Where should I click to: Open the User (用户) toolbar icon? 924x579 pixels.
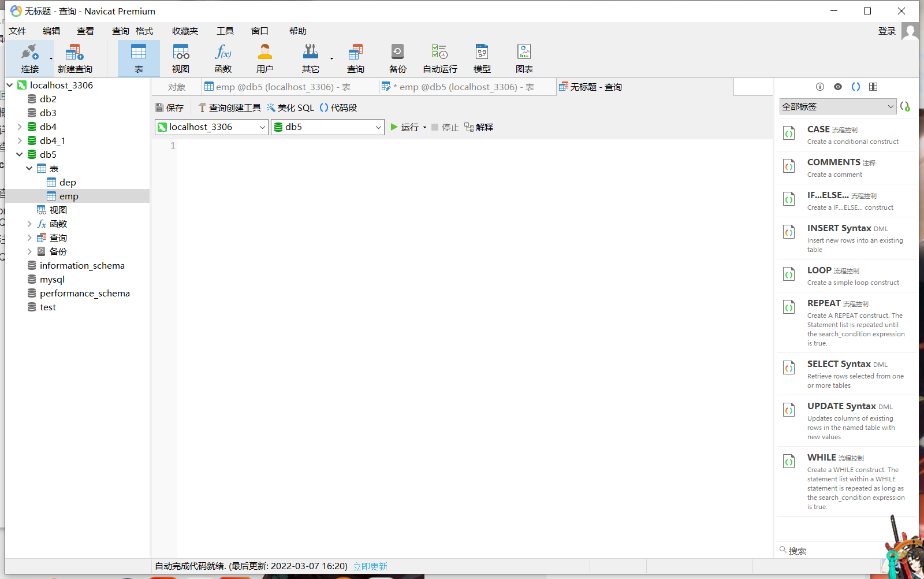265,58
